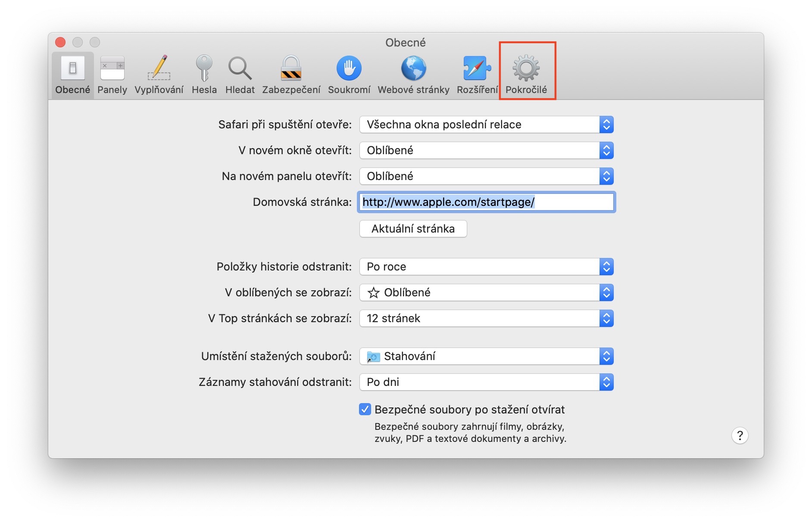The width and height of the screenshot is (812, 522).
Task: Open Umístění stažených souborů dropdown
Action: click(487, 356)
